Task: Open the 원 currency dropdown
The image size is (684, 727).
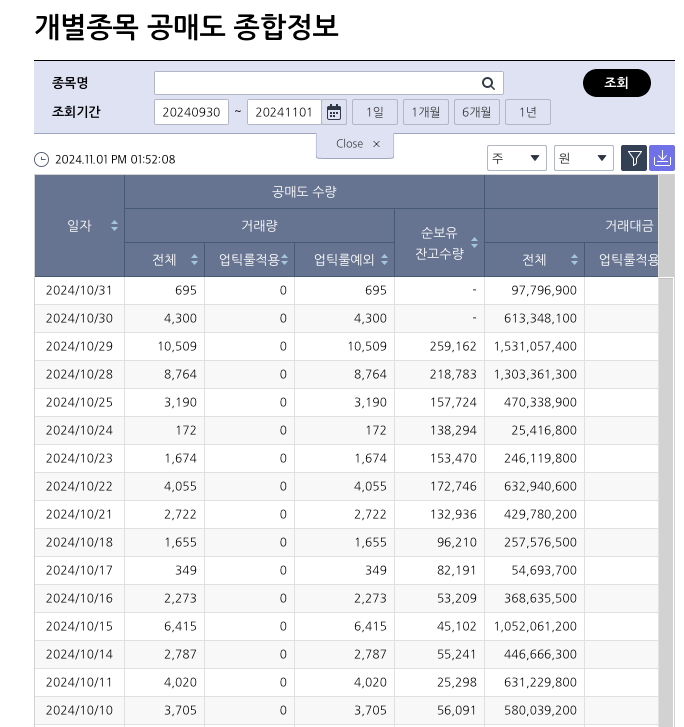Action: click(584, 158)
